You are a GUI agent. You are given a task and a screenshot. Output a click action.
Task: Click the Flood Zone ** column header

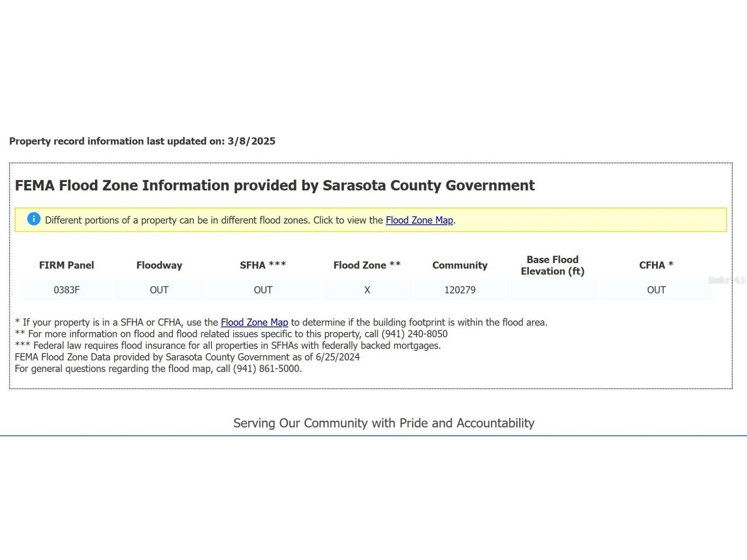click(x=367, y=266)
